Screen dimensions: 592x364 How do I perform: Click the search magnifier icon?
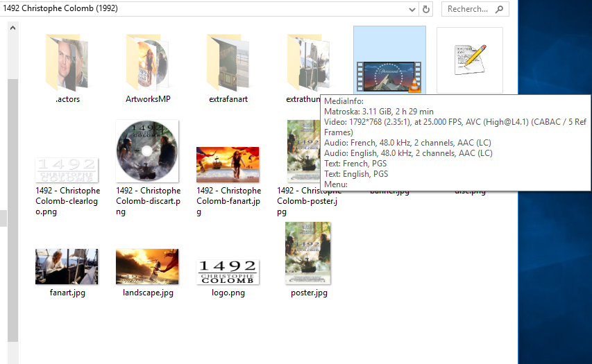(x=500, y=9)
